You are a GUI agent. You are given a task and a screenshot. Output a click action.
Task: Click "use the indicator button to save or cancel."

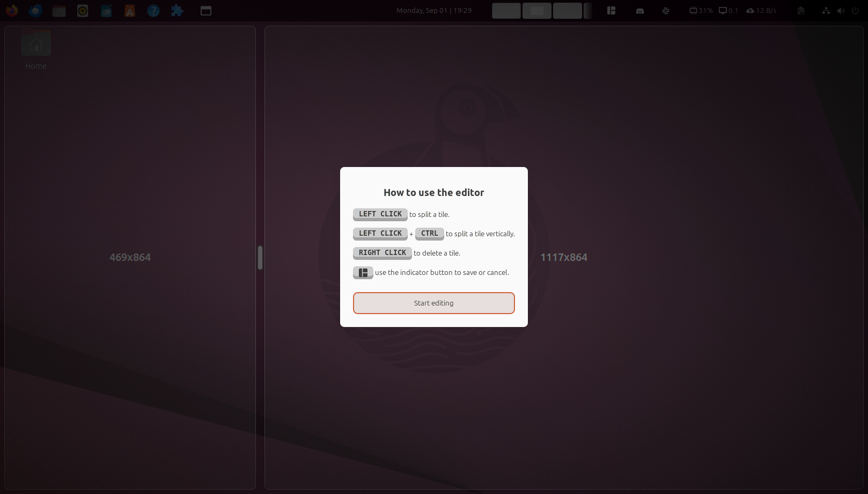[442, 272]
